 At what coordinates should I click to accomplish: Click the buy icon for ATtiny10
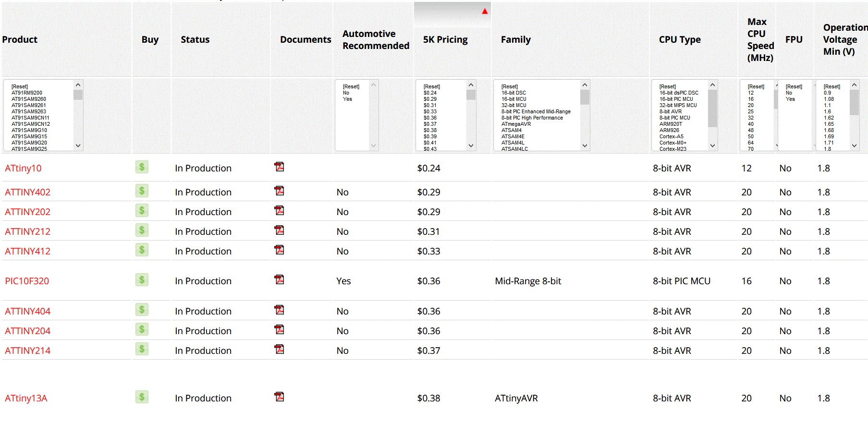pyautogui.click(x=142, y=167)
